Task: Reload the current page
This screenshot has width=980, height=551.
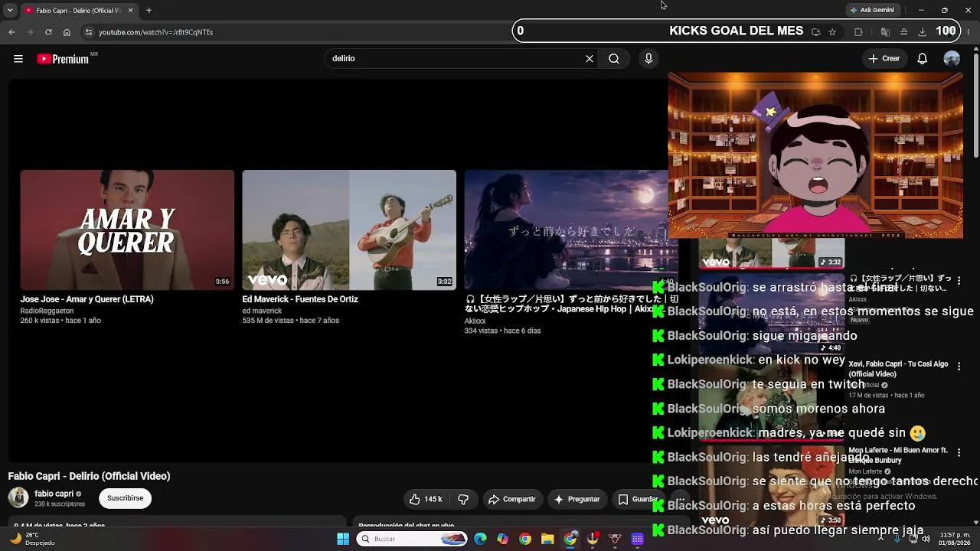Action: coord(48,32)
